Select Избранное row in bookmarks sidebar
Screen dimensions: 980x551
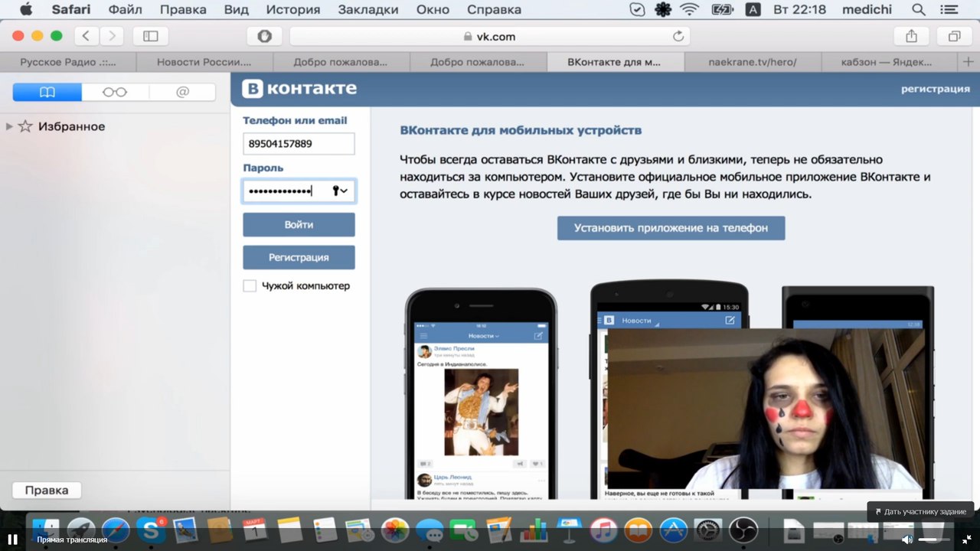115,126
